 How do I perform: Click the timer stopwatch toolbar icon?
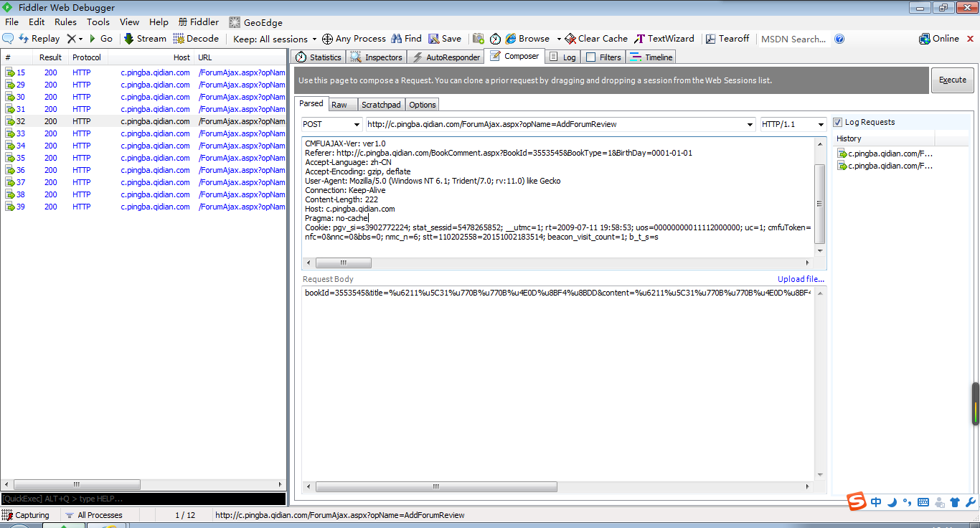(496, 39)
